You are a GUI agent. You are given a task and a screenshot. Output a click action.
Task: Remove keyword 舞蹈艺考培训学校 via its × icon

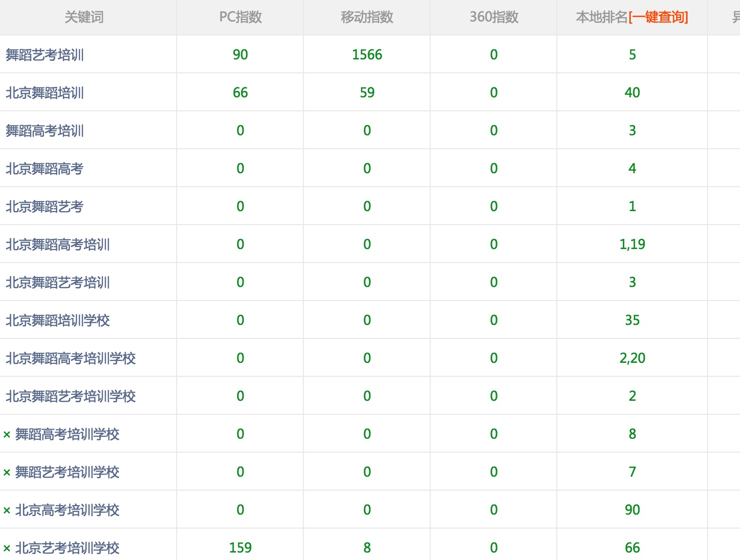point(7,473)
